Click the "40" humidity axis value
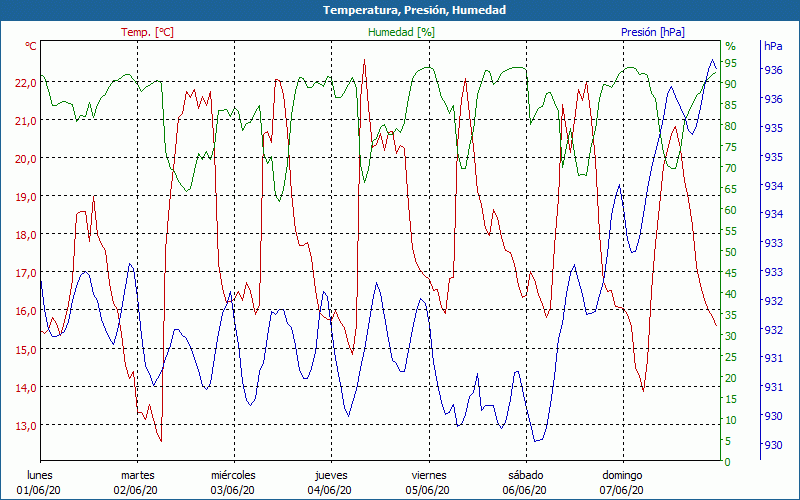The width and height of the screenshot is (800, 500). point(731,294)
